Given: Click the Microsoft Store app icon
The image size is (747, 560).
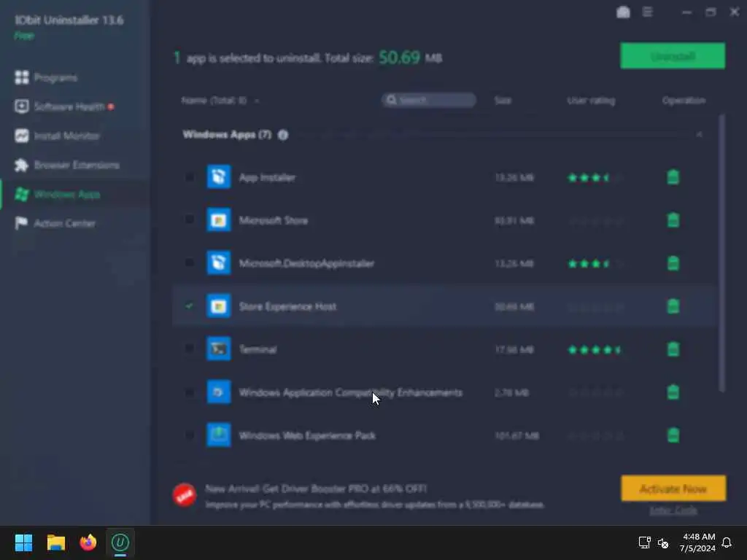Looking at the screenshot, I should (219, 220).
